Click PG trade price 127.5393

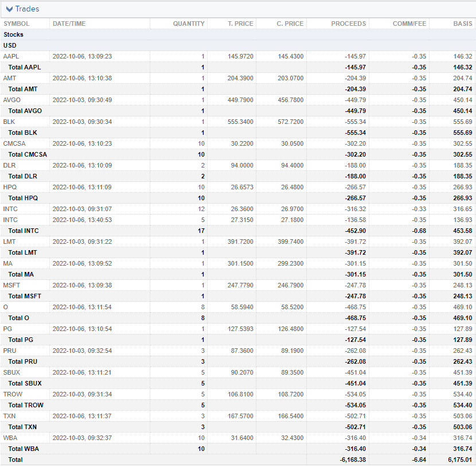pyautogui.click(x=240, y=330)
